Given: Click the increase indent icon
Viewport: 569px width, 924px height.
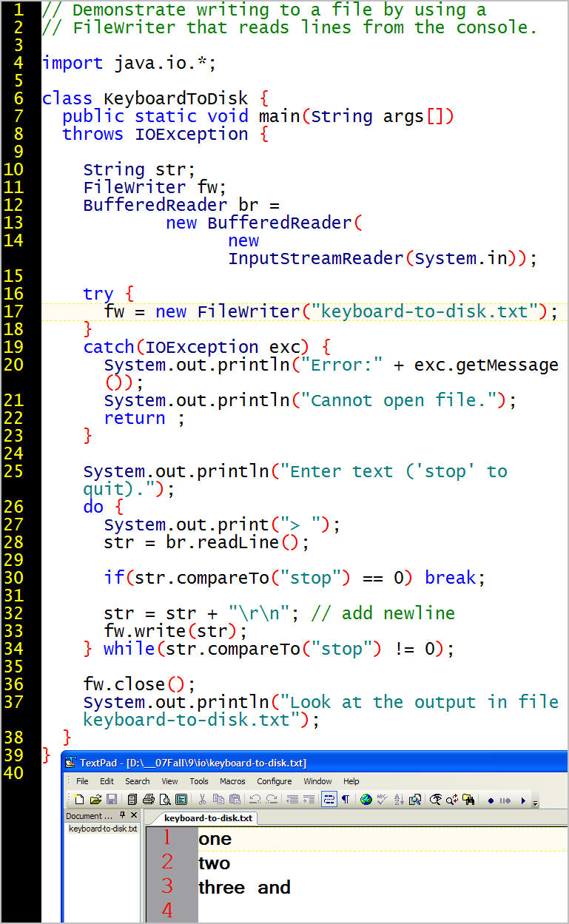Looking at the screenshot, I should point(309,800).
